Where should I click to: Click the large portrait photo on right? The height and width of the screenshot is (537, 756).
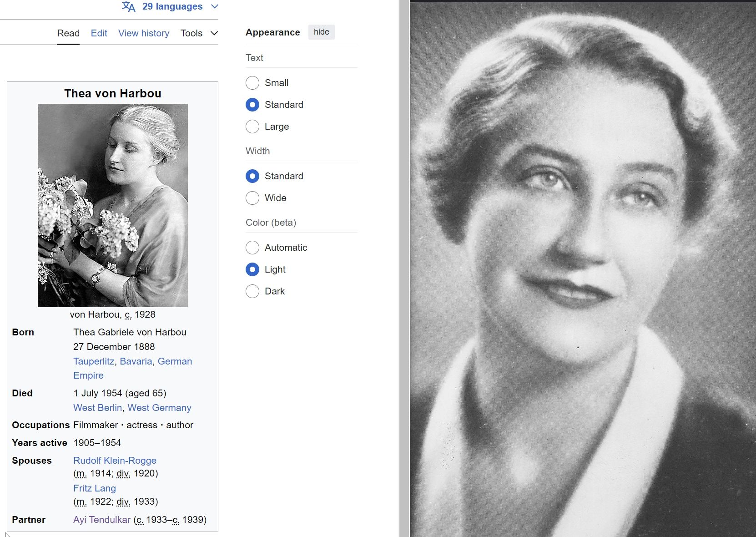tap(582, 269)
